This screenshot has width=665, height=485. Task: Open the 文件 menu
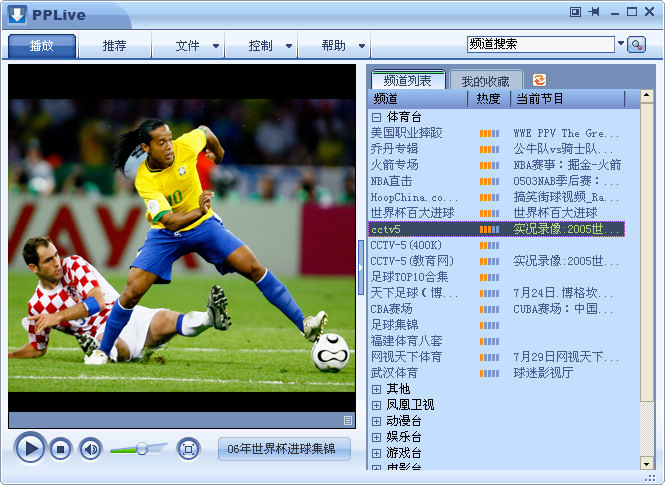pyautogui.click(x=187, y=45)
